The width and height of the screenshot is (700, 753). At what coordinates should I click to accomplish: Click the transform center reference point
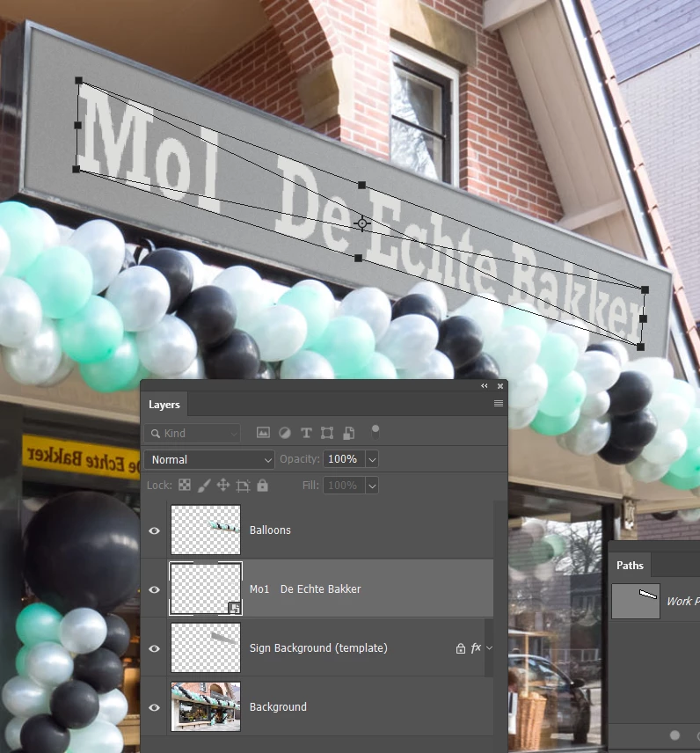point(362,223)
